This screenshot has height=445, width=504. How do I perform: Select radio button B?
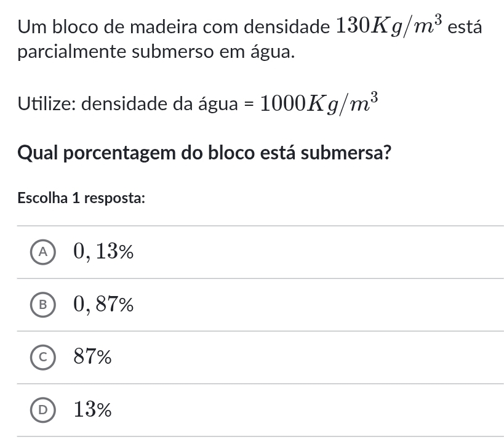coord(42,304)
